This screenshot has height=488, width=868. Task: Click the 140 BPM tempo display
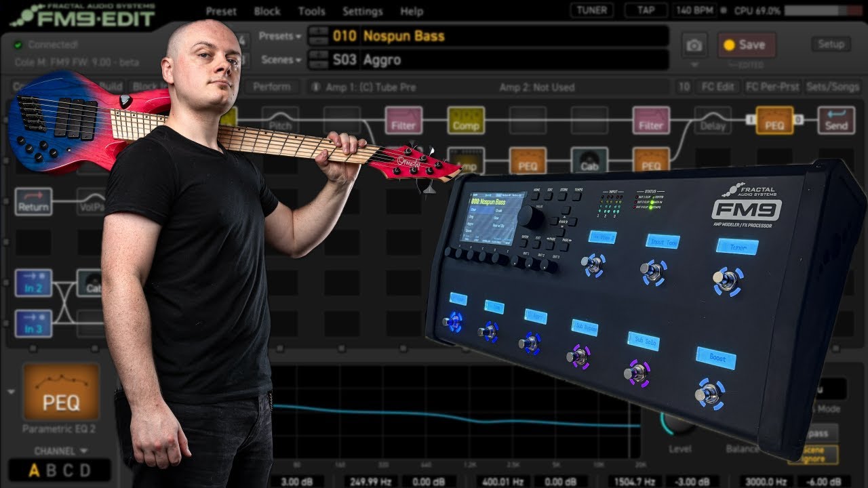point(695,11)
